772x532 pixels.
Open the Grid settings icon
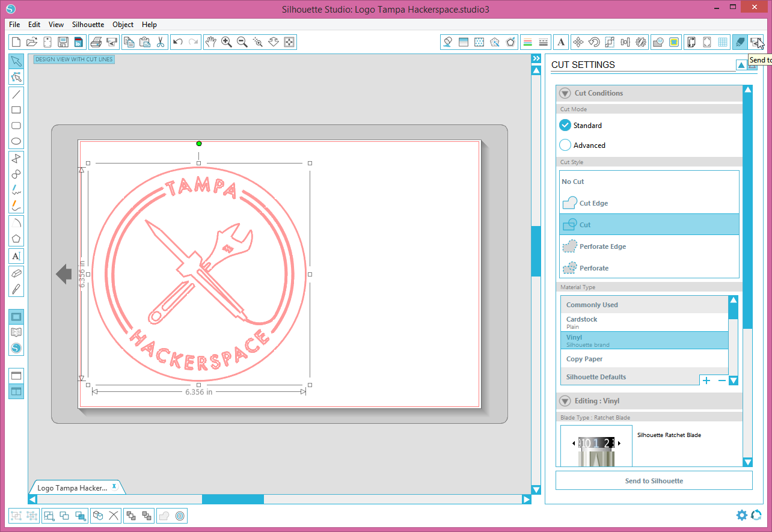coord(723,42)
